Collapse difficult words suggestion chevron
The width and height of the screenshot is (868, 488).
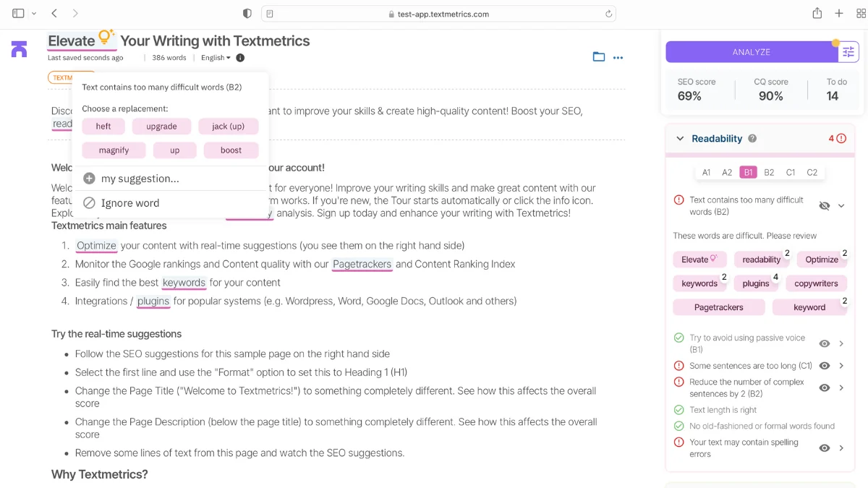[x=841, y=206]
